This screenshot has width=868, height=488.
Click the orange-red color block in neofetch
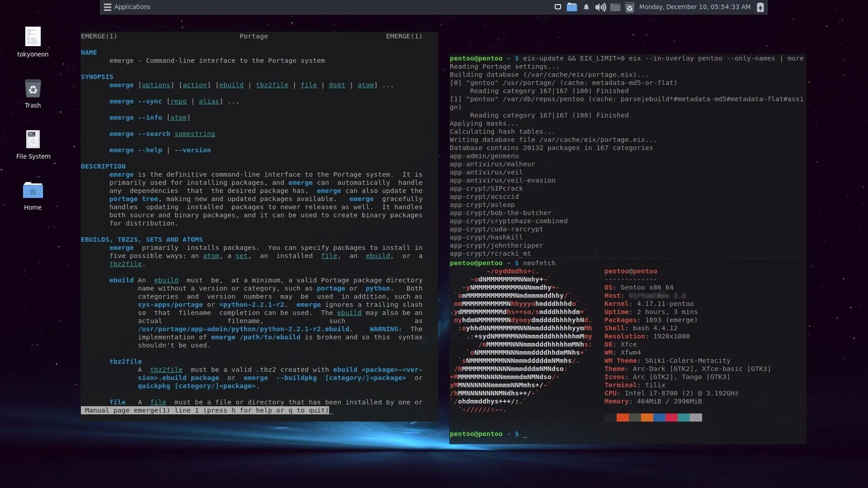[623, 418]
